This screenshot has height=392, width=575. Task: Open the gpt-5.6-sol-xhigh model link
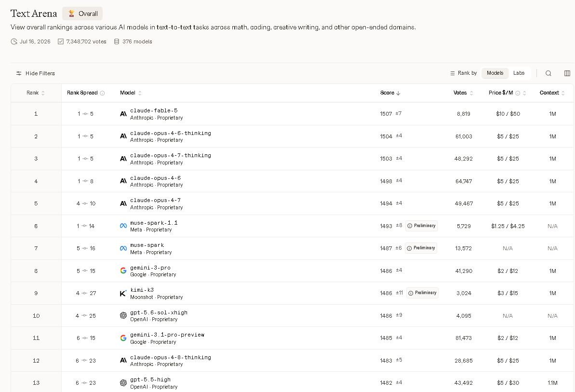(159, 312)
